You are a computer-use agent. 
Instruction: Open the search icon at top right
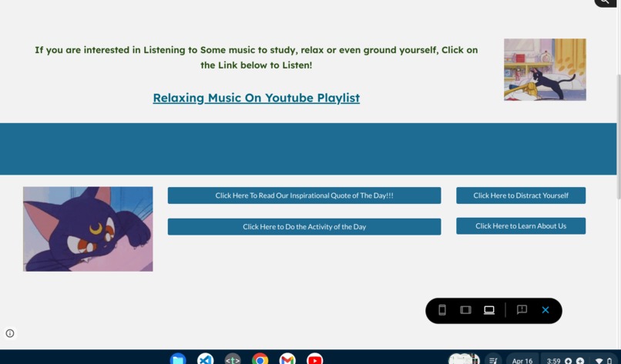[605, 2]
